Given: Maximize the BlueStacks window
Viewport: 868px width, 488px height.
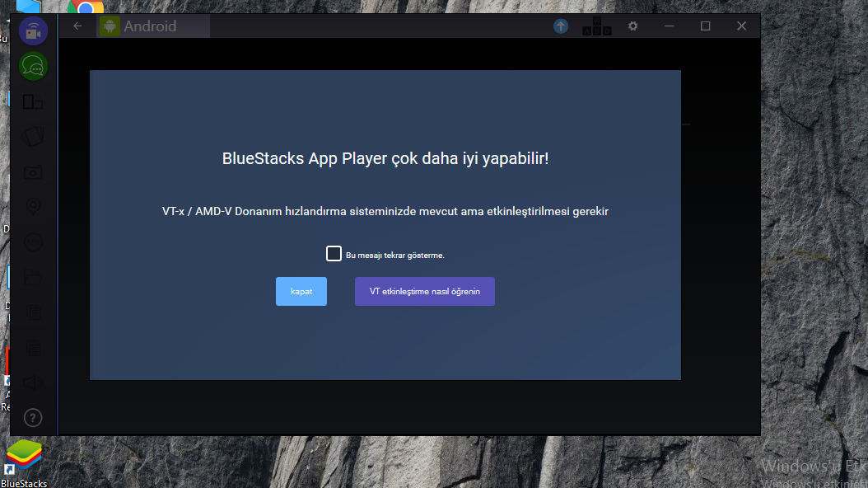Looking at the screenshot, I should pos(705,26).
